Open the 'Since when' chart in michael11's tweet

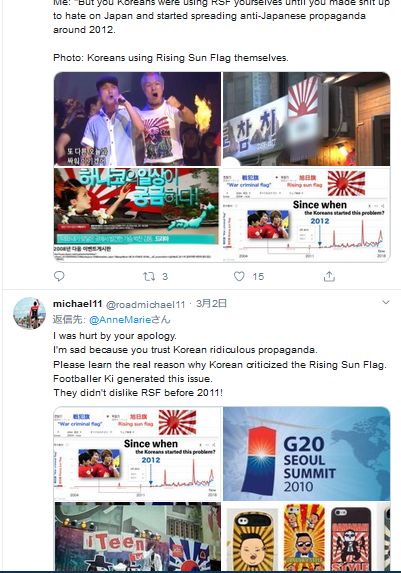click(137, 454)
